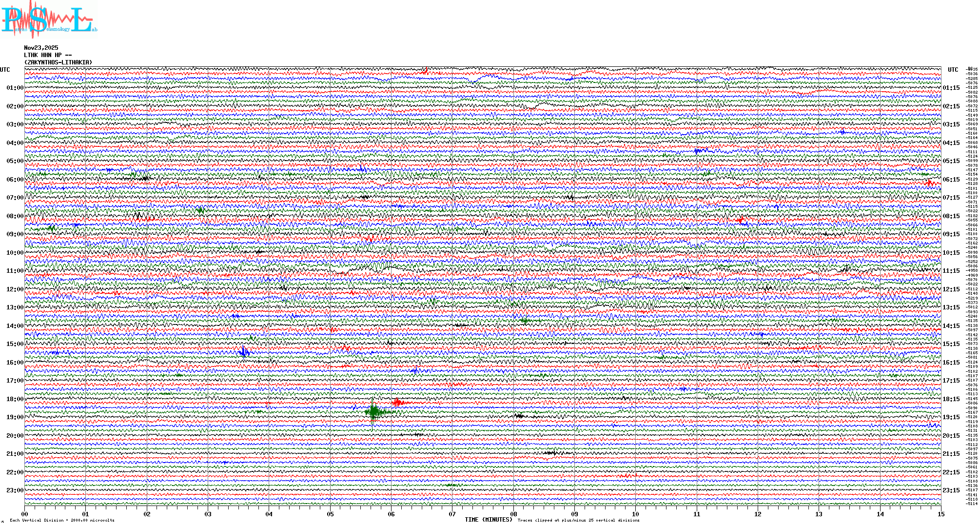Click the blue event burst on 15:15 trace
Screen dimensions: 980x527
point(244,352)
